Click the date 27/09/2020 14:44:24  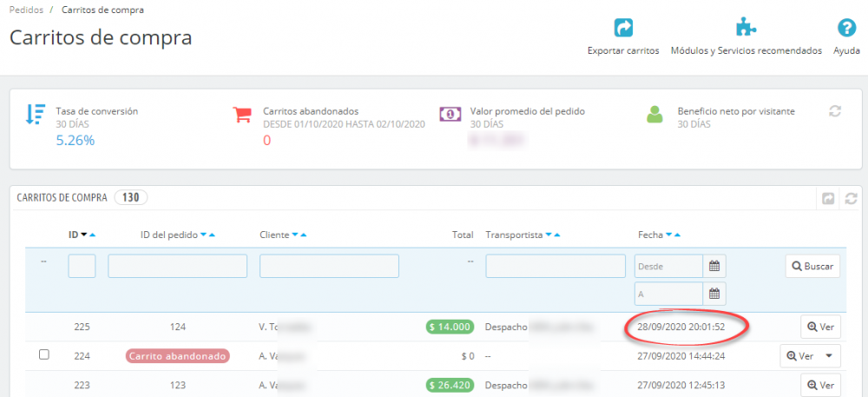pos(681,356)
